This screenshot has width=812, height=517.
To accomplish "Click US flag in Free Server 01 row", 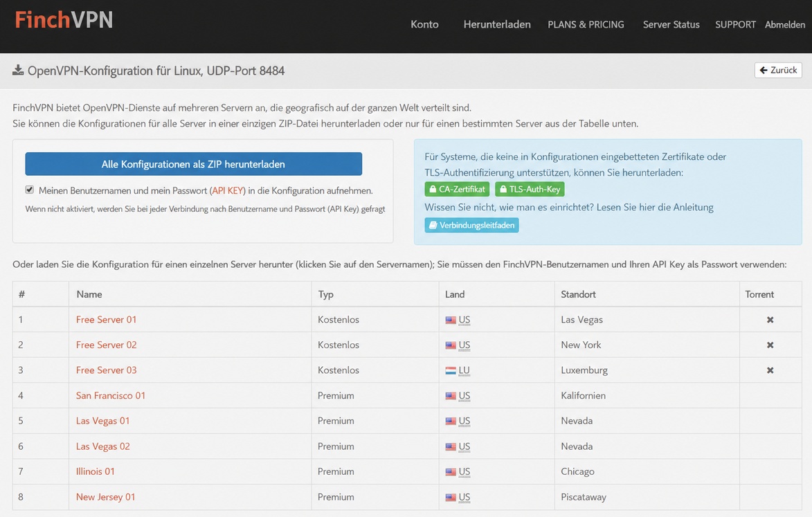I will click(x=451, y=320).
